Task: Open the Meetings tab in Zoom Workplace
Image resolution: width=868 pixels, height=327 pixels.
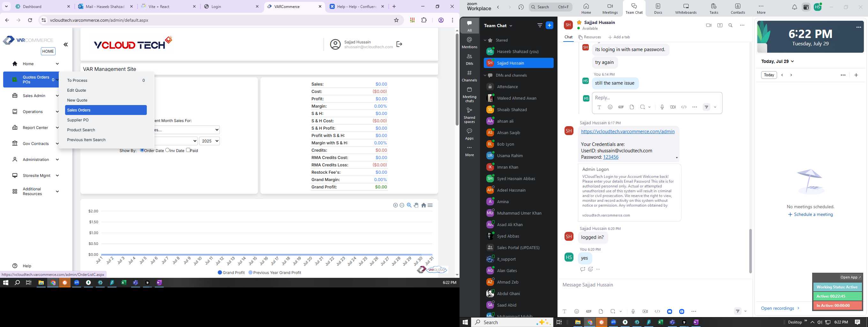Action: point(610,8)
